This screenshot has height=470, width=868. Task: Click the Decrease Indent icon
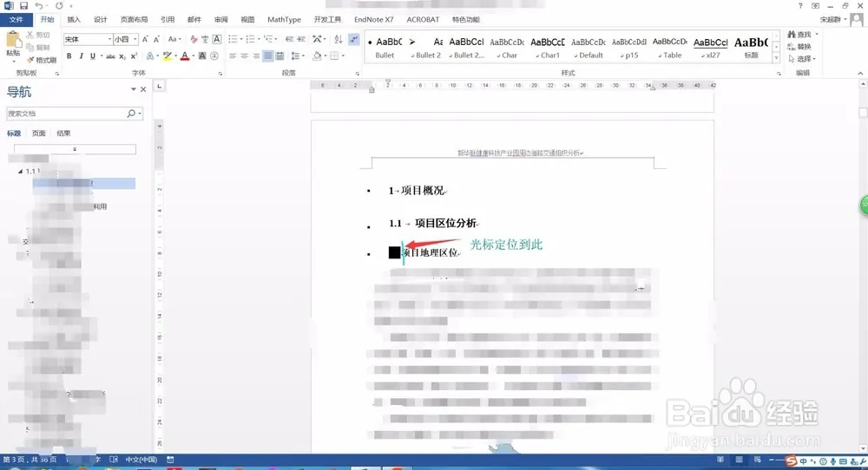tap(289, 39)
